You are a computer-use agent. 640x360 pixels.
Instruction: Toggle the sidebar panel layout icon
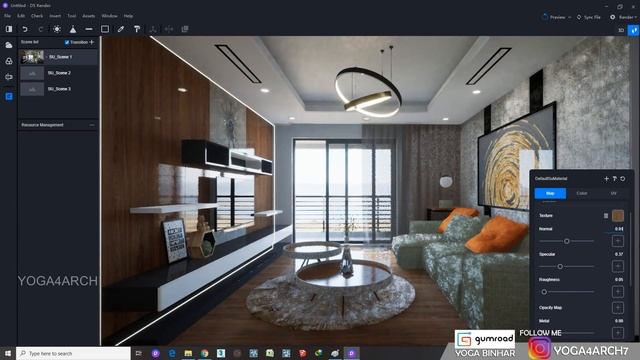click(x=9, y=29)
